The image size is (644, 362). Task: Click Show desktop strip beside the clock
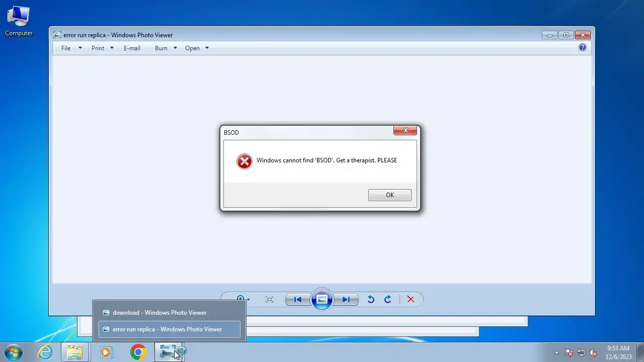pyautogui.click(x=640, y=352)
